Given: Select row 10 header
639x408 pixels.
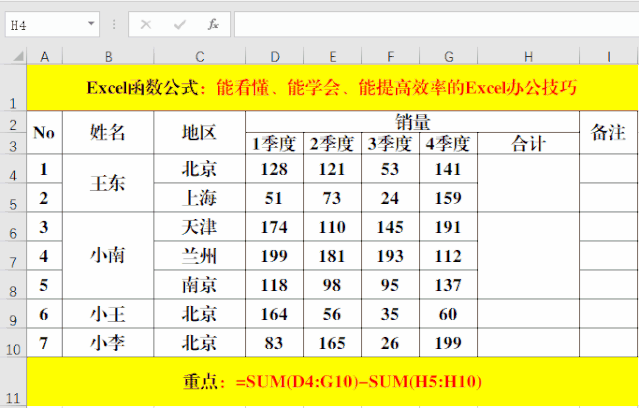Looking at the screenshot, I should pos(13,343).
